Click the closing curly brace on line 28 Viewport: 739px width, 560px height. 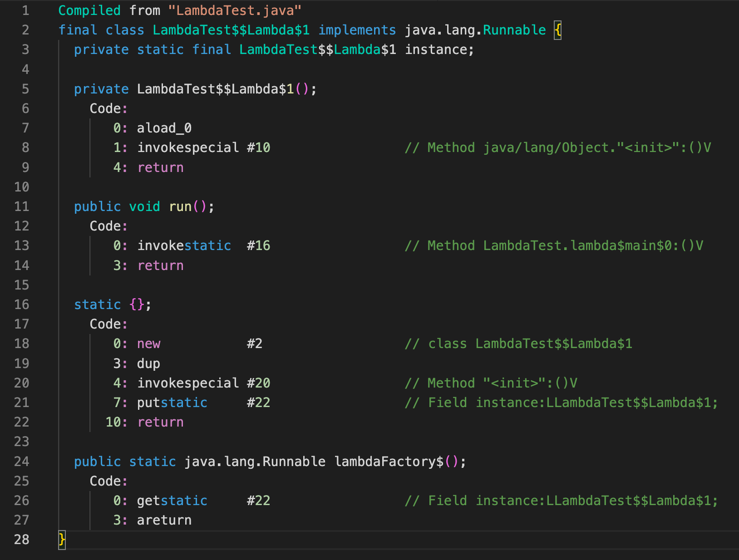pyautogui.click(x=62, y=540)
